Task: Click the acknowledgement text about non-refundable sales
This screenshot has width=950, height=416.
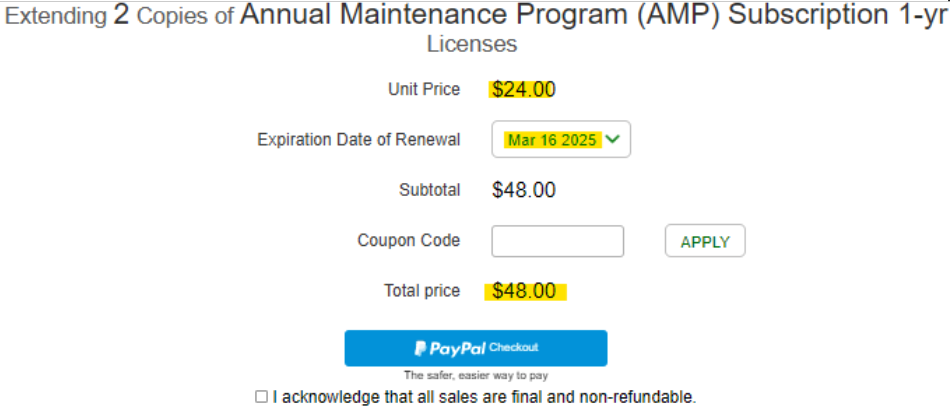Action: (484, 397)
